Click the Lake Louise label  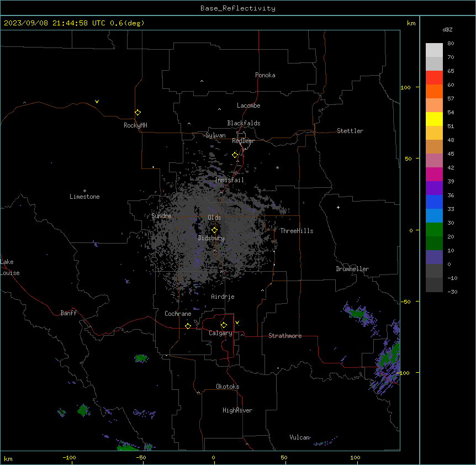10,267
